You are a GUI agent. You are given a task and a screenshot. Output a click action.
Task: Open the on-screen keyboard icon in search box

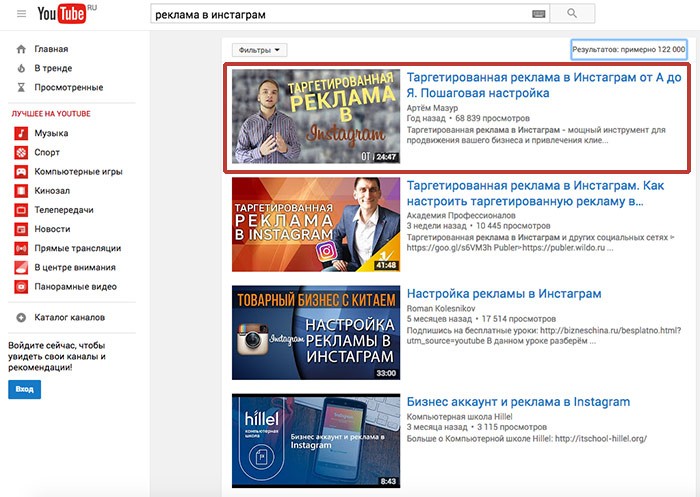click(539, 14)
